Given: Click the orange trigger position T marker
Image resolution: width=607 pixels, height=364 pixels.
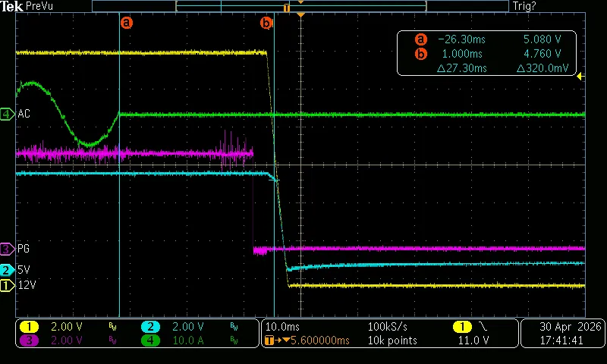Looking at the screenshot, I should [x=286, y=8].
